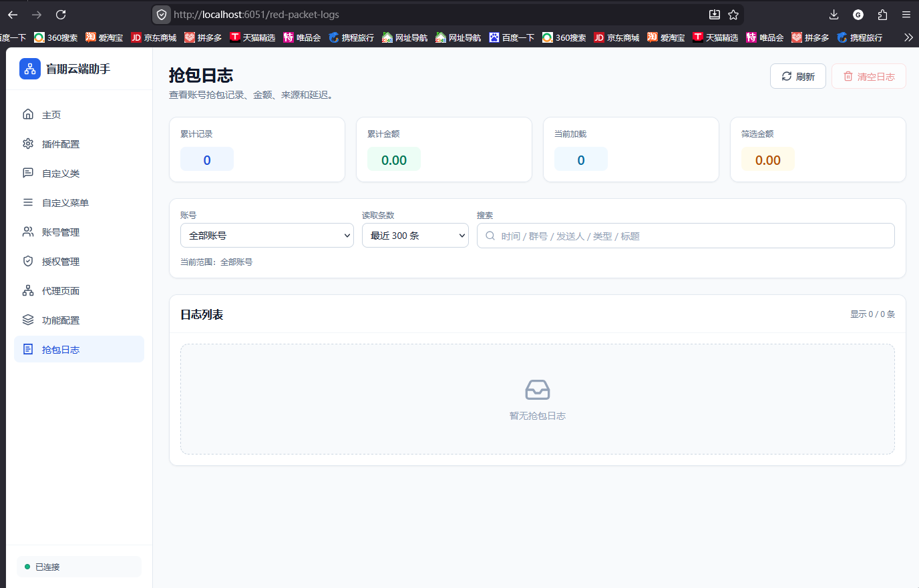Reload the current browser page
This screenshot has width=919, height=588.
pyautogui.click(x=61, y=15)
